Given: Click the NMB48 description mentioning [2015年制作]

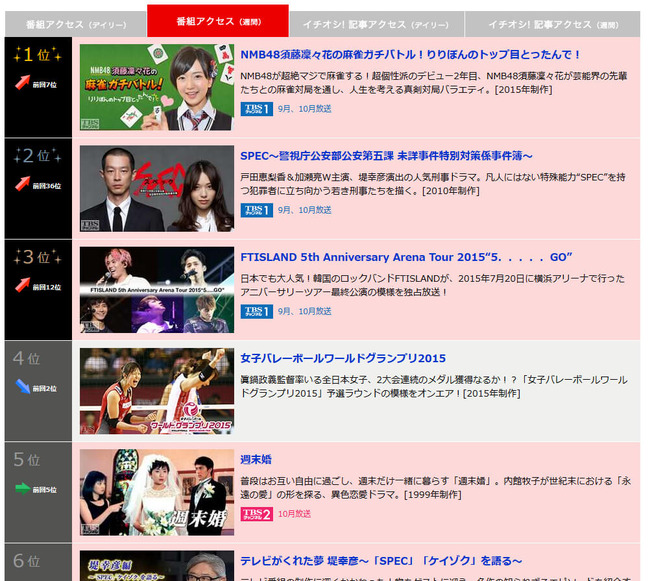Looking at the screenshot, I should point(434,82).
